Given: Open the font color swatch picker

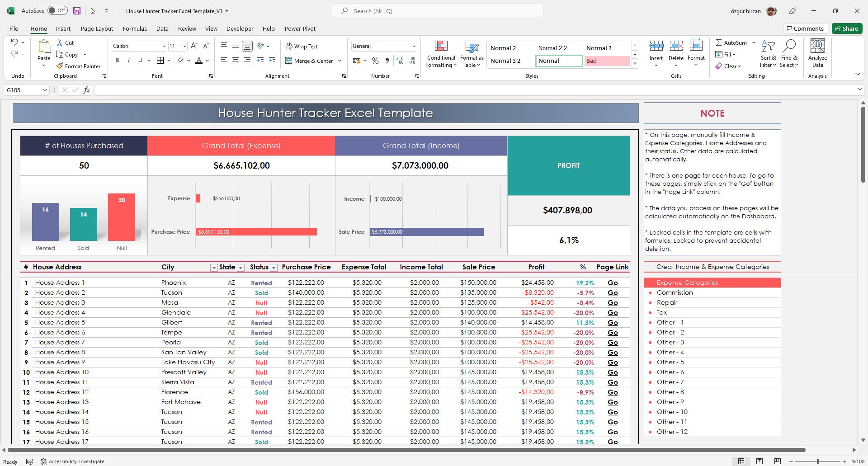Looking at the screenshot, I should coord(207,61).
